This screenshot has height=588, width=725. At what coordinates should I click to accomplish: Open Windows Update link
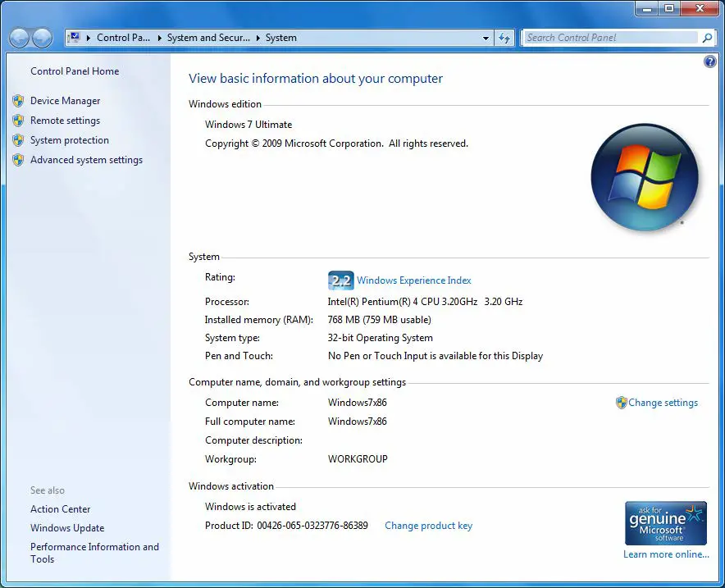[x=67, y=528]
